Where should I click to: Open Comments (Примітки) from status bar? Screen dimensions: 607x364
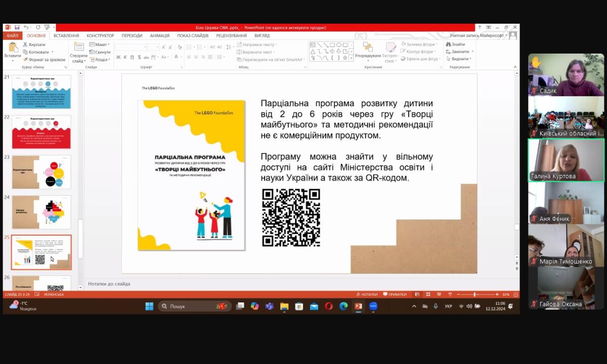(x=395, y=294)
